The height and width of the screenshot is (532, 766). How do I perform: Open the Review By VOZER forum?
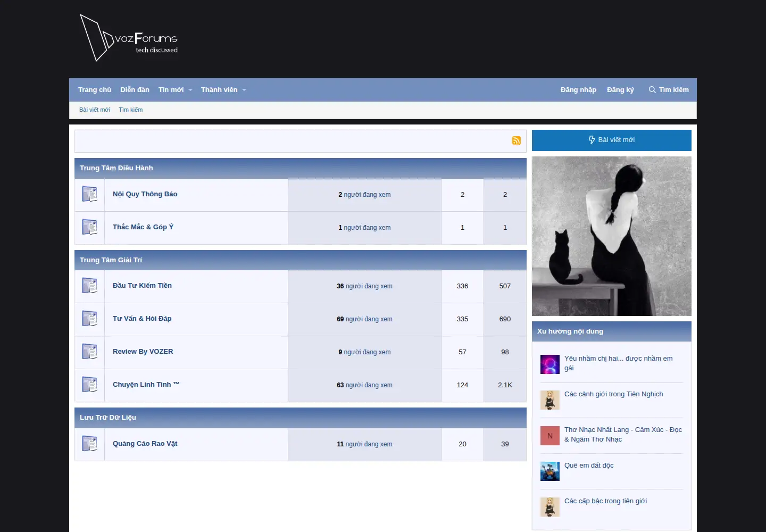[143, 352]
